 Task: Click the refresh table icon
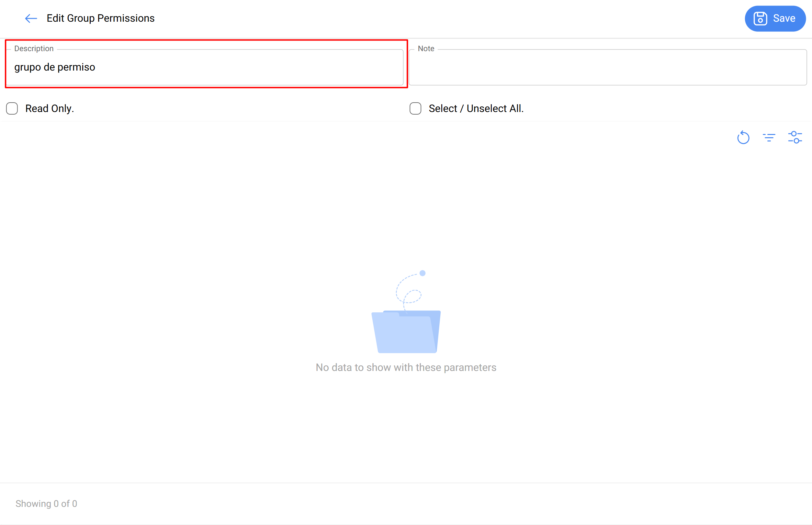pyautogui.click(x=743, y=137)
